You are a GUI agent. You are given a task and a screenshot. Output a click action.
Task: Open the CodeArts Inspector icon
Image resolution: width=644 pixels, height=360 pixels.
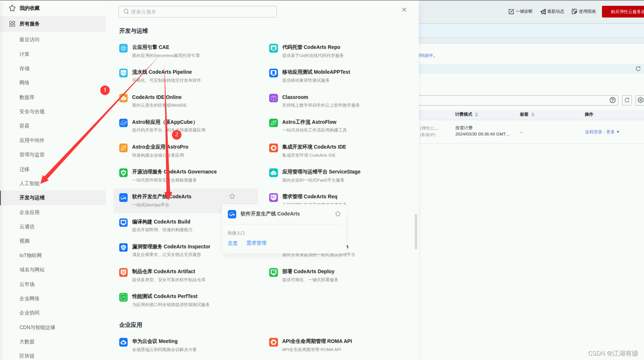124,247
